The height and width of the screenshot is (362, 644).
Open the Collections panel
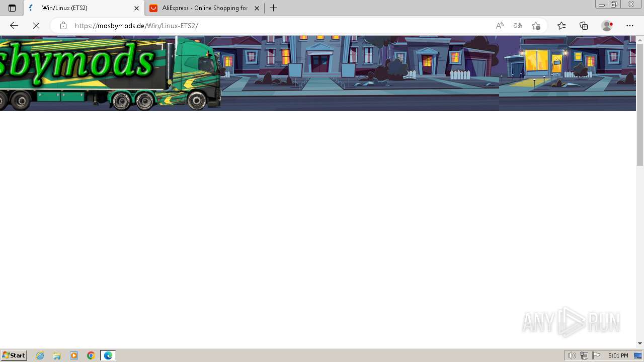pos(584,26)
